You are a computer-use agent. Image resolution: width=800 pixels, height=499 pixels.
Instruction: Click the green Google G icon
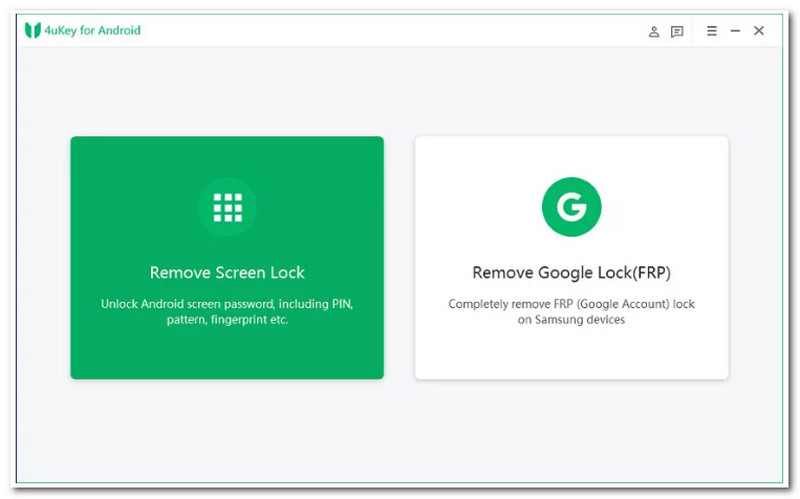571,207
